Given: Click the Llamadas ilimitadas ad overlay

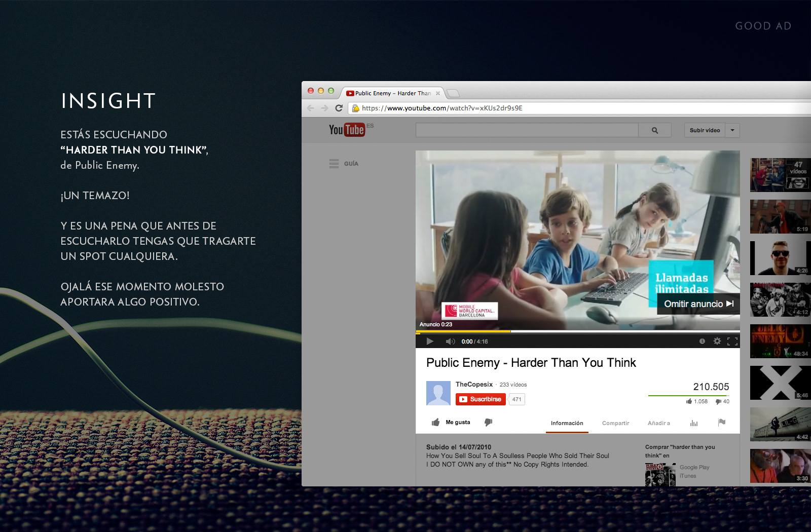Looking at the screenshot, I should pos(681,283).
